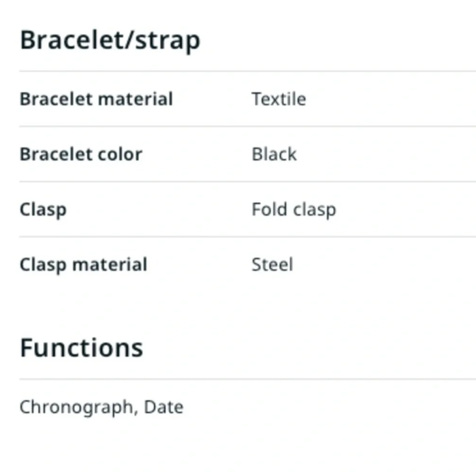The image size is (476, 476).
Task: Click the Steel value text
Action: [272, 265]
